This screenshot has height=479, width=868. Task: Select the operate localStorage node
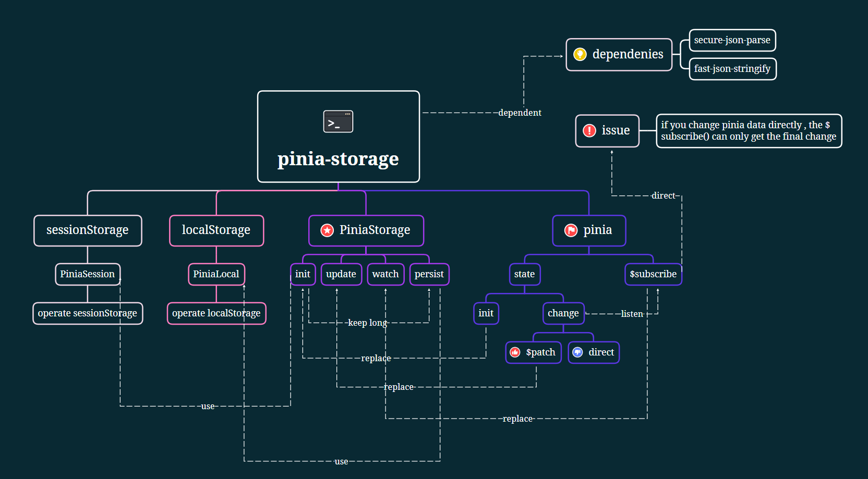216,313
